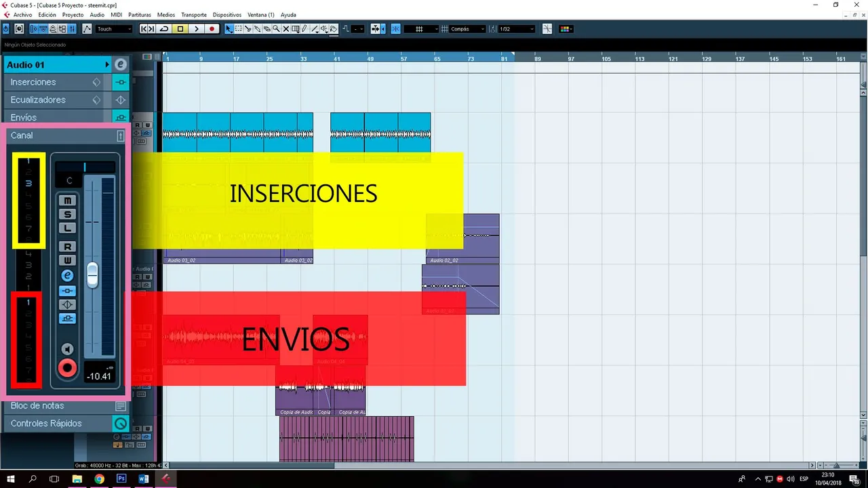The height and width of the screenshot is (488, 868).
Task: Expand the Inserciones inspector section
Action: pyautogui.click(x=58, y=82)
